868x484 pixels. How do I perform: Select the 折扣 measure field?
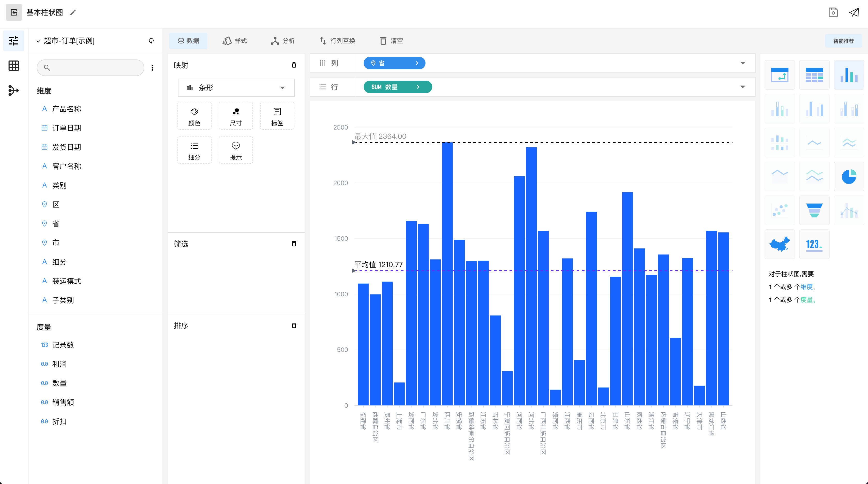[x=59, y=421]
